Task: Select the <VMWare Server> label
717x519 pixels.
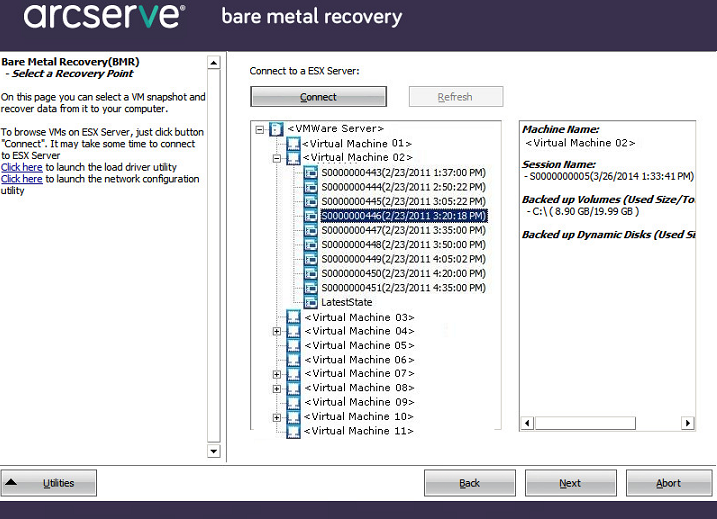Action: [336, 128]
